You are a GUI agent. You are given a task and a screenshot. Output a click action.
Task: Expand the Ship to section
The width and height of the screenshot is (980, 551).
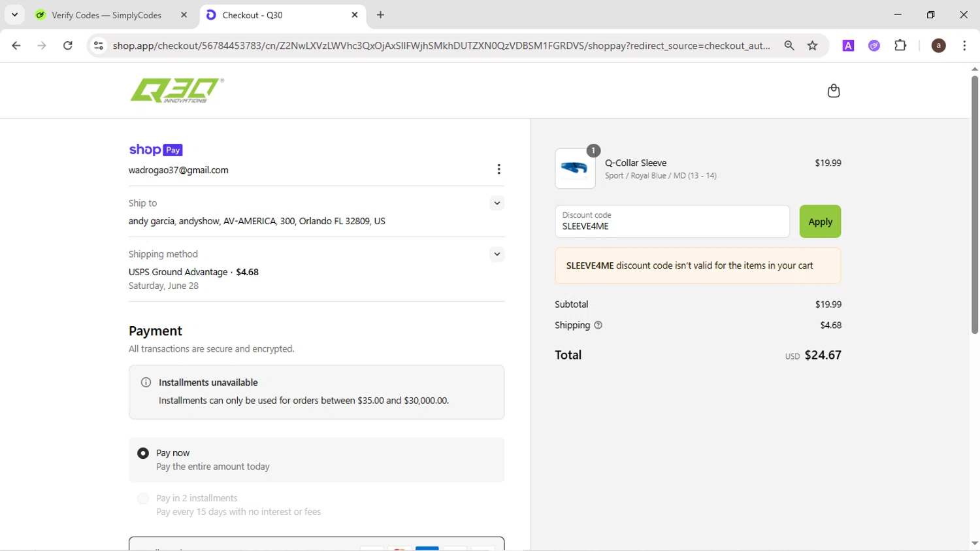click(x=497, y=203)
